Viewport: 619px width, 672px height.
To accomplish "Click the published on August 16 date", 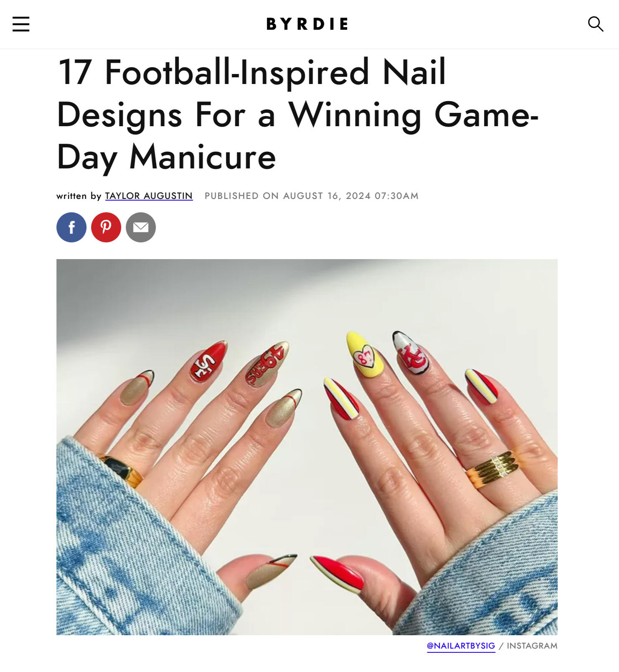I will 311,196.
